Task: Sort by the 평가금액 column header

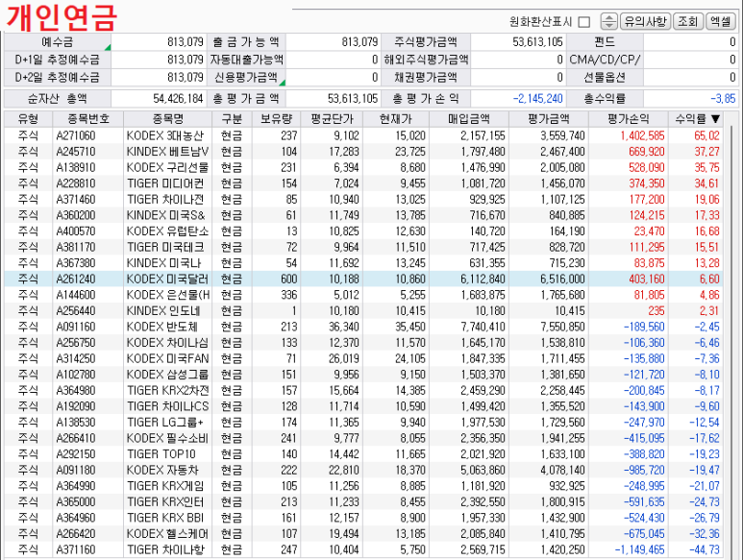Action: coord(549,119)
